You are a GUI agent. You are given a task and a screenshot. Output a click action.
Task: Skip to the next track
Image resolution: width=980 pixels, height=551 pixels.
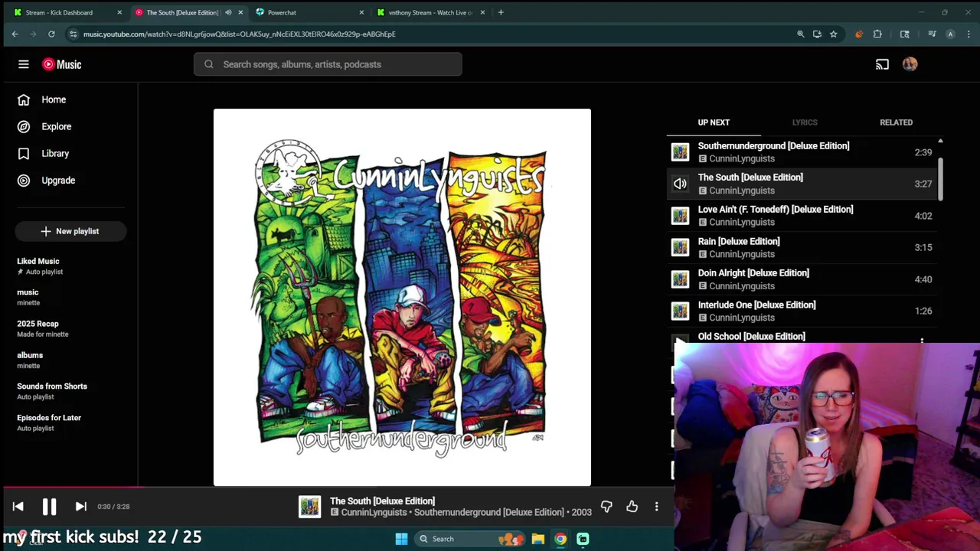80,507
